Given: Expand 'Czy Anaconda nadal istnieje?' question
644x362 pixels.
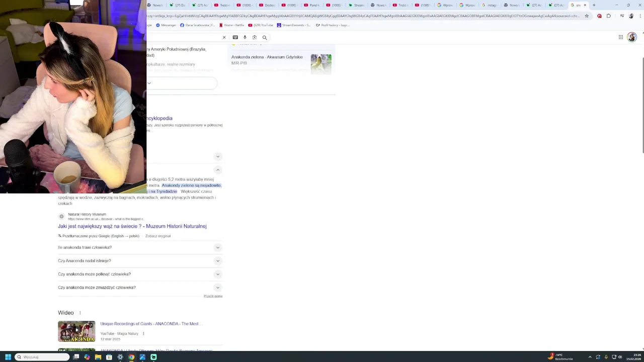Looking at the screenshot, I should (x=140, y=261).
